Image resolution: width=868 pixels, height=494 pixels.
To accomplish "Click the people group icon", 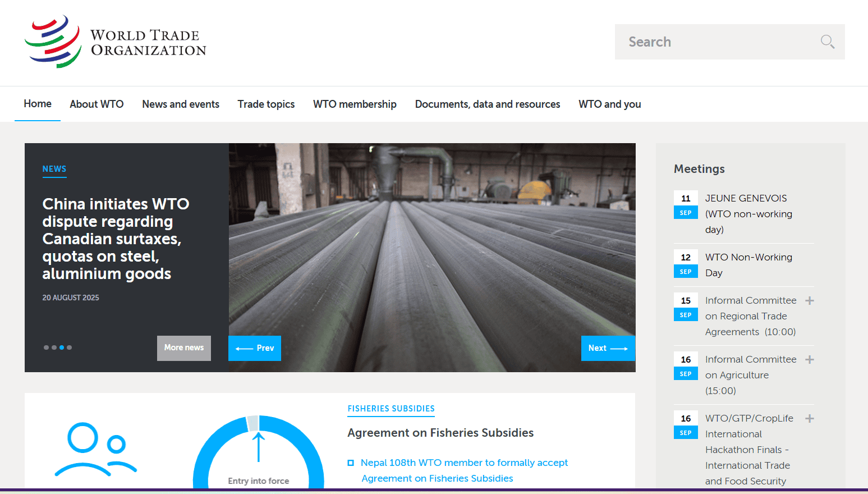I will (96, 449).
